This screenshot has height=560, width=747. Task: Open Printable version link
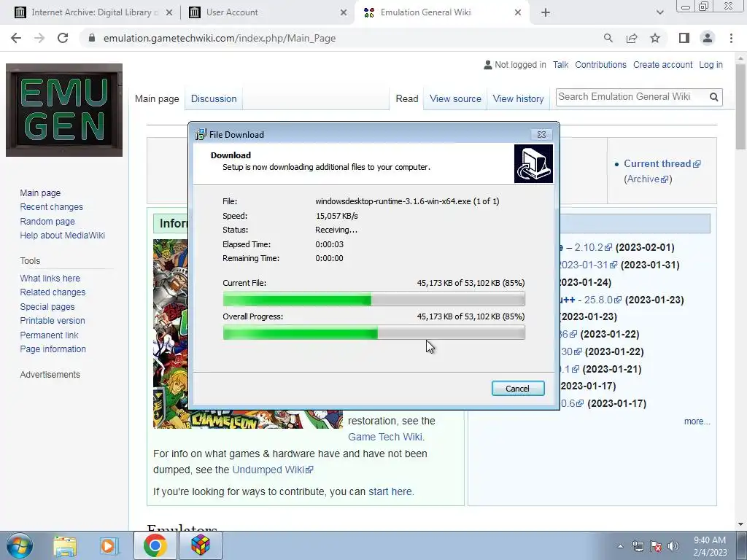click(53, 321)
